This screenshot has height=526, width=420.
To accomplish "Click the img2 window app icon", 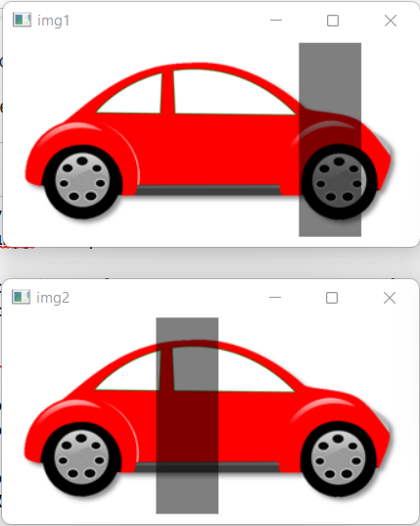I will tap(22, 297).
